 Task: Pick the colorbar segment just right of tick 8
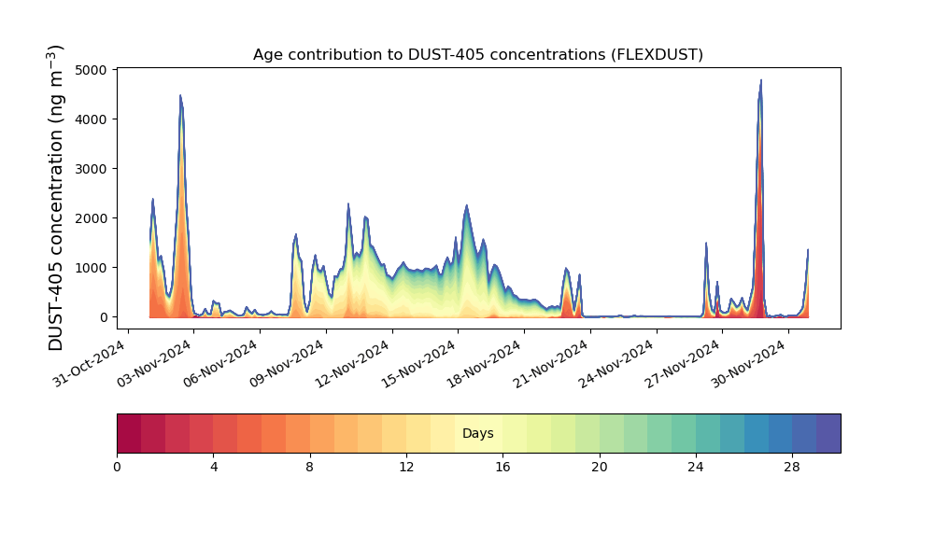[x=322, y=433]
